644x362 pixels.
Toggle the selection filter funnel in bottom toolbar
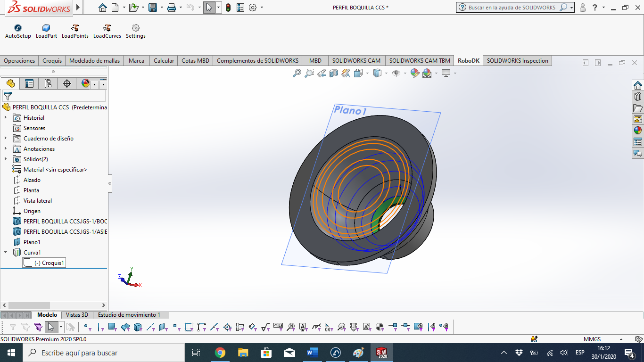coord(13,327)
